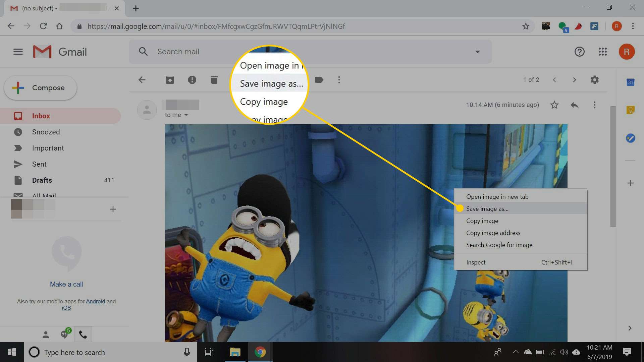Image resolution: width=644 pixels, height=362 pixels.
Task: Expand the 'to me' details arrow
Action: point(186,115)
